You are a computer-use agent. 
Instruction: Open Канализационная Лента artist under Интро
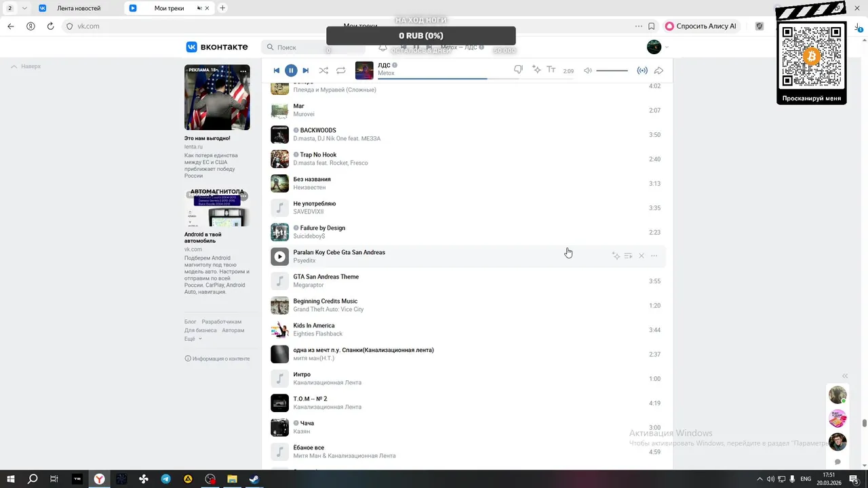[x=327, y=382]
